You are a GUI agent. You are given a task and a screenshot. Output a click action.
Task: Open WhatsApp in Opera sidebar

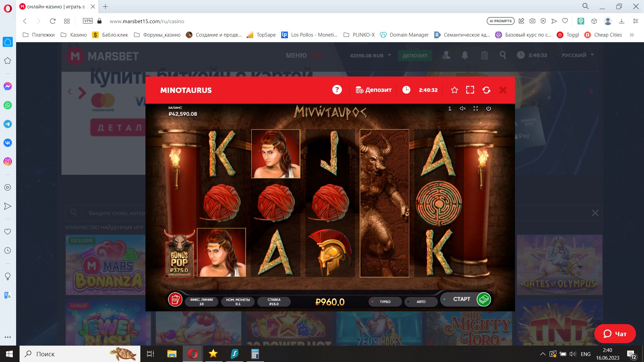pyautogui.click(x=7, y=105)
